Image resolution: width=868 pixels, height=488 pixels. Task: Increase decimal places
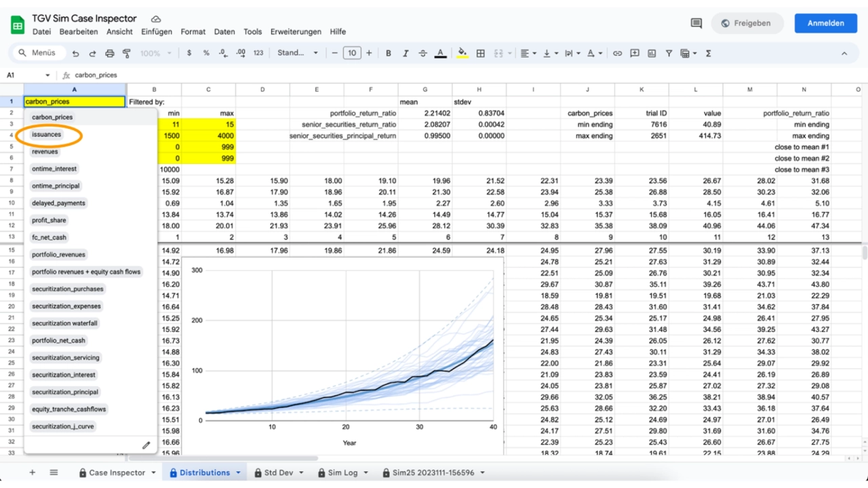[x=241, y=54]
